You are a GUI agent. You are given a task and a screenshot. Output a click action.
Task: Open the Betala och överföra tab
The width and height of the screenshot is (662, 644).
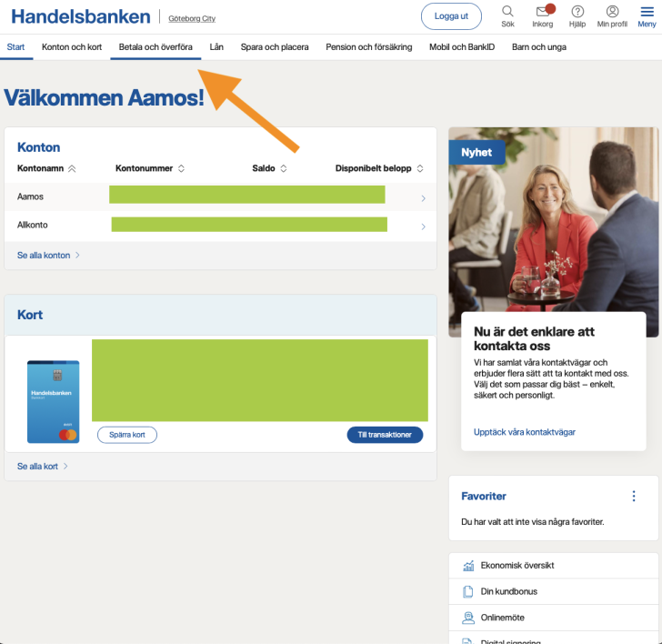pos(155,47)
